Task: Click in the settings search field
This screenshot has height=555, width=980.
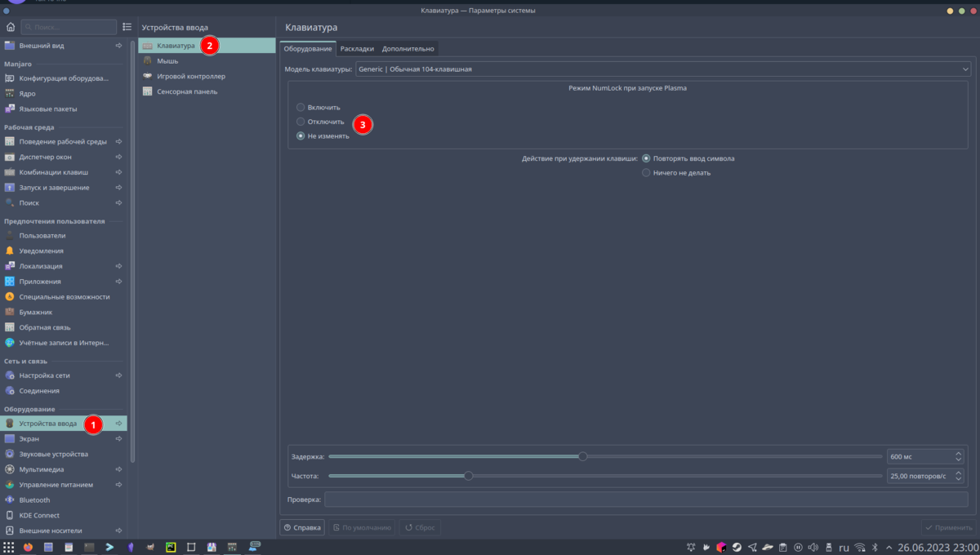Action: coord(69,27)
